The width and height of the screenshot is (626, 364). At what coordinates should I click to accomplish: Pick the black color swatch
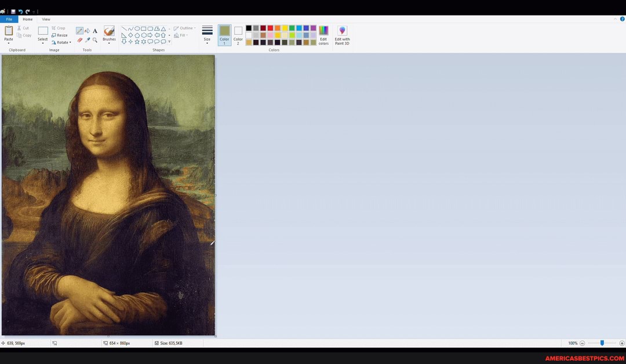click(x=249, y=28)
